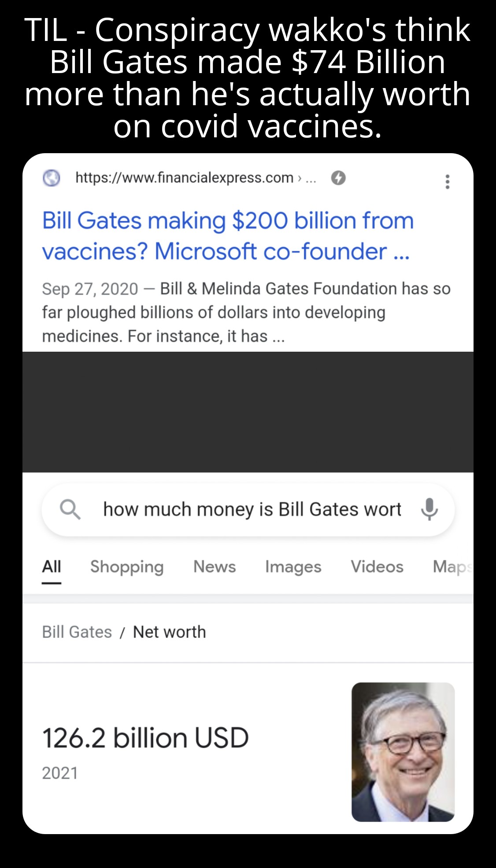Click the '126.2 billion USD' answer
Viewport: 496px width, 868px height.
tap(146, 738)
